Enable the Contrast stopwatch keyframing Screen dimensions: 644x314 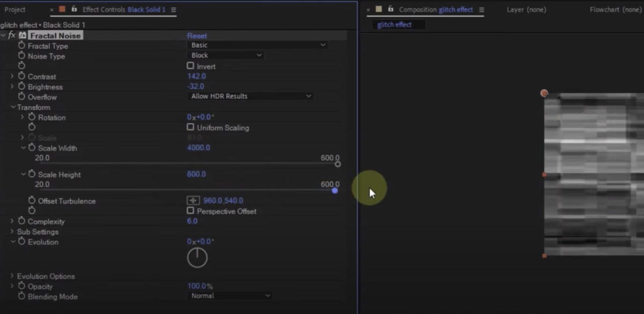pyautogui.click(x=21, y=76)
